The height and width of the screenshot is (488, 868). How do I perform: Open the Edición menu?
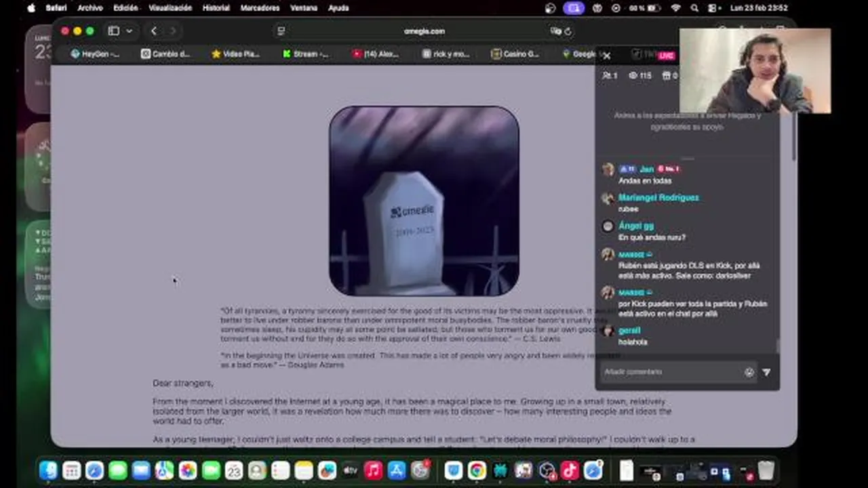(126, 8)
